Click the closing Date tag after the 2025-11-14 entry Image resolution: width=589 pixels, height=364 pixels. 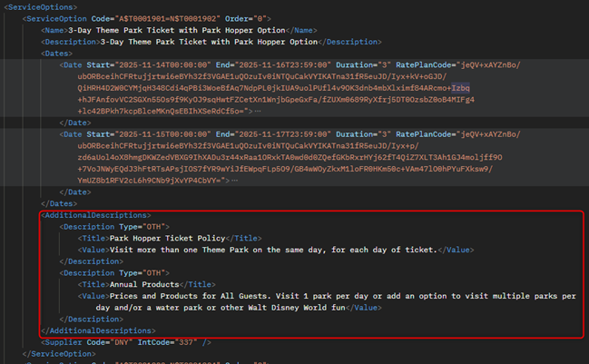pos(75,123)
